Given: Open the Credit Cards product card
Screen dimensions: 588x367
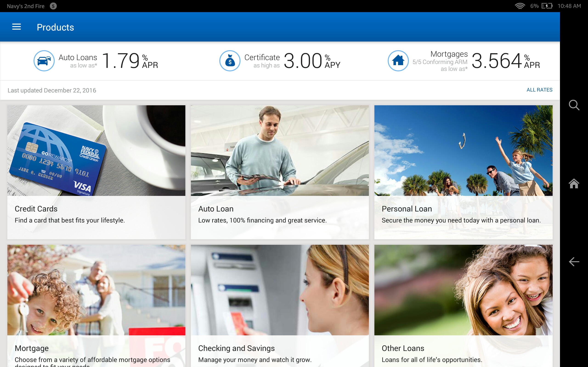Looking at the screenshot, I should (96, 172).
